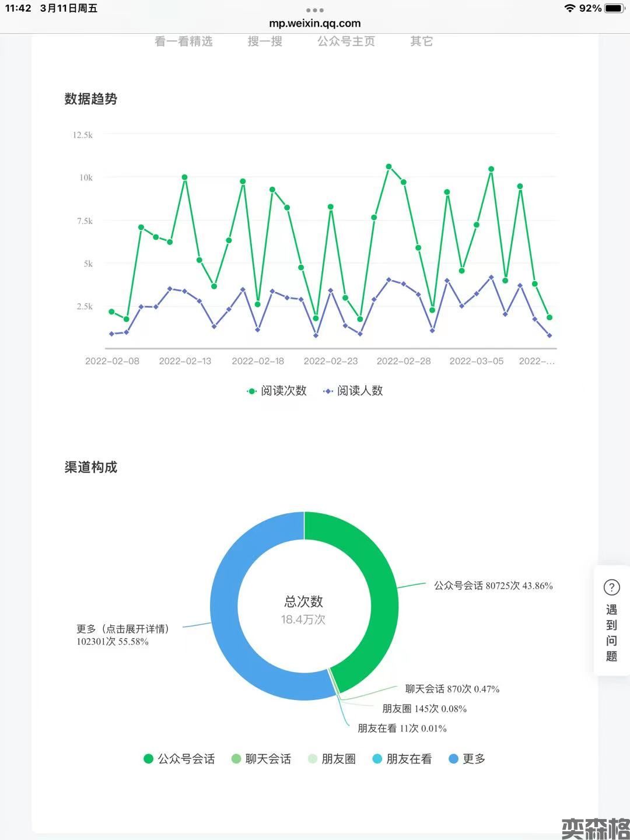Click 遇到问题 help button

tap(611, 633)
